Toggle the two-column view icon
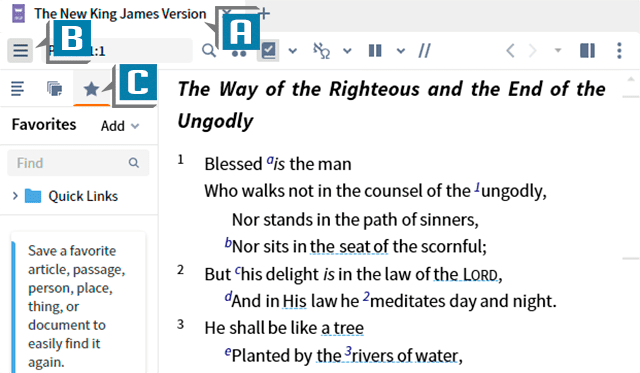640x373 pixels. [375, 51]
